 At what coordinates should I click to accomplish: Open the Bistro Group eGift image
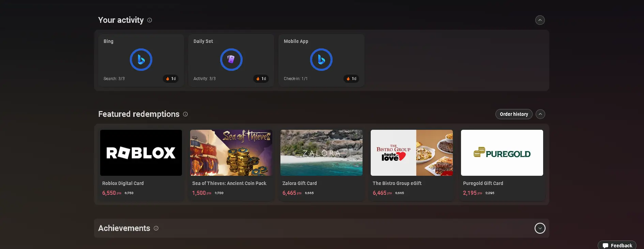[412, 153]
